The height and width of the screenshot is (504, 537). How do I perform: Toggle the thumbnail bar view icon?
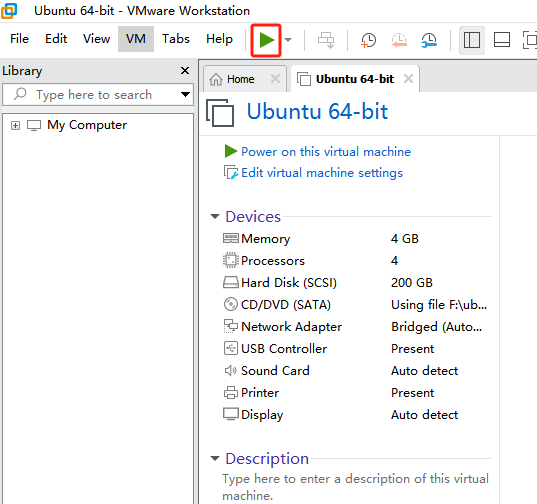click(x=502, y=40)
